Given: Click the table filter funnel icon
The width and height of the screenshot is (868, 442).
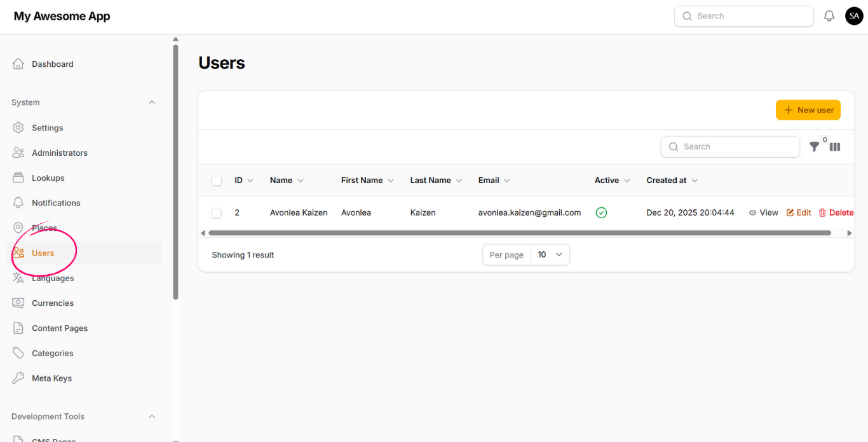Looking at the screenshot, I should point(814,147).
